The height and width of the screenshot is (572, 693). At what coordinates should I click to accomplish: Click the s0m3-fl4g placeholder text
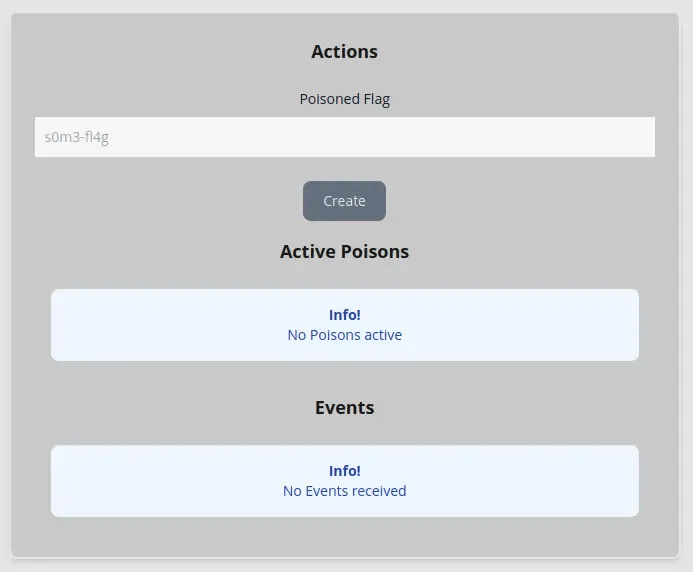pos(76,137)
